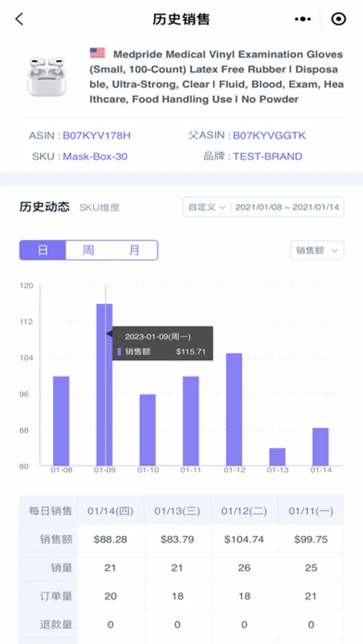Select the 01-12 bar in chart

234,409
